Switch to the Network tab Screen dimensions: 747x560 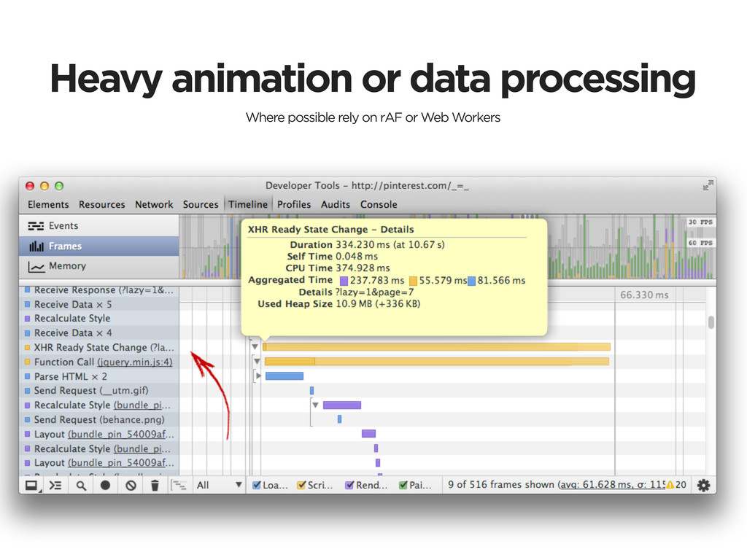click(154, 205)
